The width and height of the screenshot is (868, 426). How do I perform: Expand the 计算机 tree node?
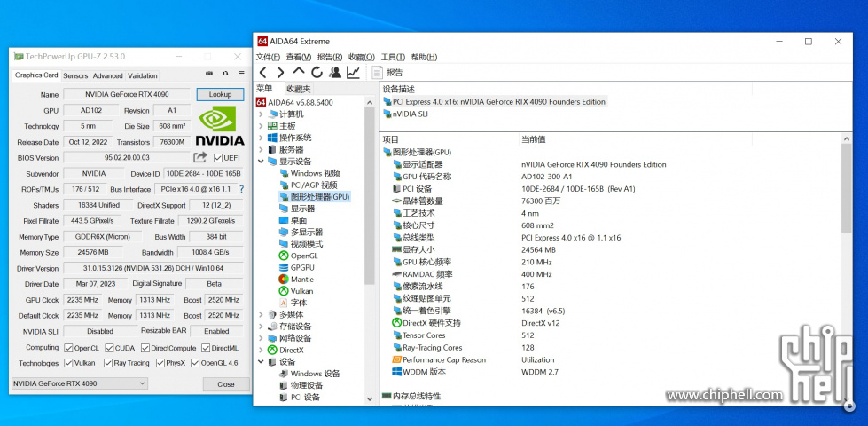pyautogui.click(x=261, y=114)
